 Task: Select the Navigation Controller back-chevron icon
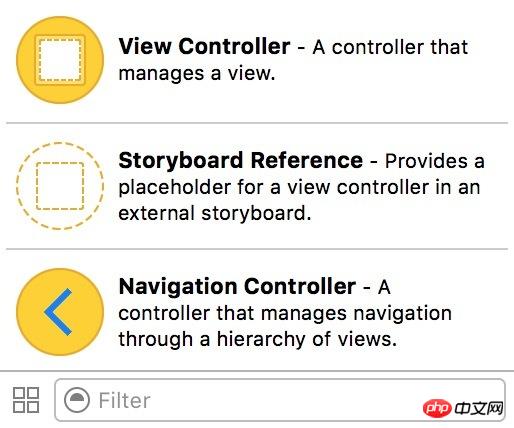tap(60, 312)
